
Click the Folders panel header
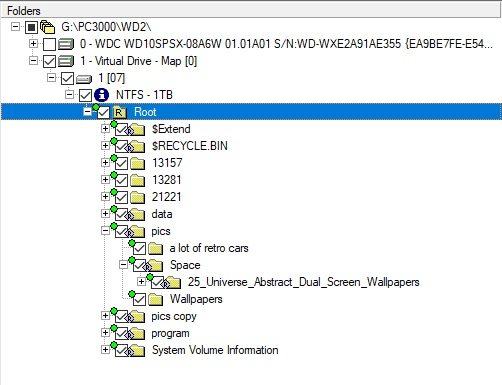(251, 11)
